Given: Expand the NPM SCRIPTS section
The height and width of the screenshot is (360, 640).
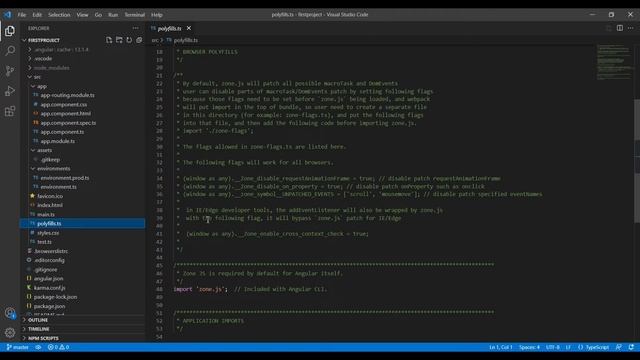Looking at the screenshot, I should coord(43,338).
